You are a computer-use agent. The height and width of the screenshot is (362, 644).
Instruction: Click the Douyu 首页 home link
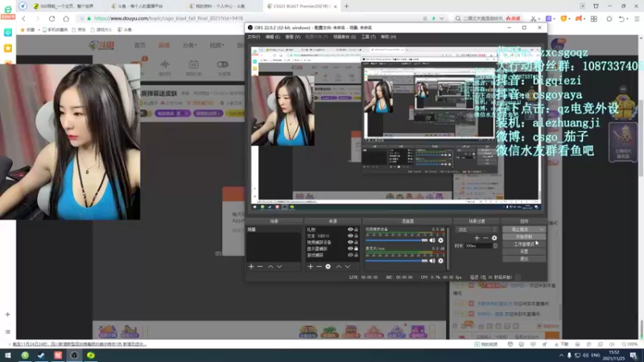140,45
